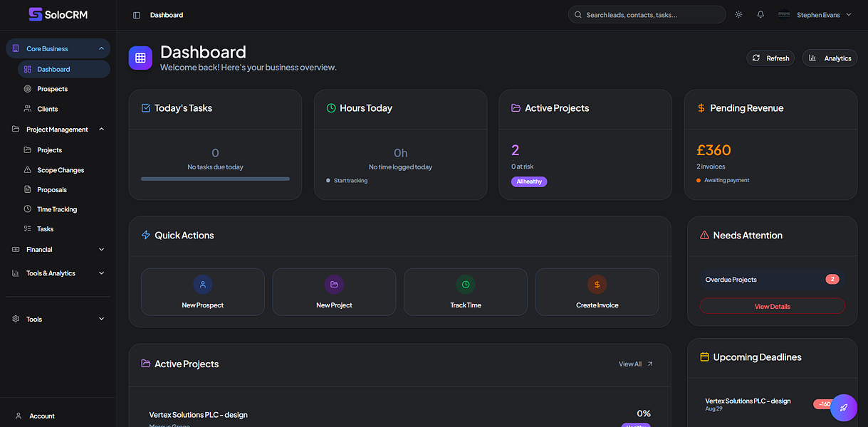Open Dashboard in the sidebar

pos(63,69)
